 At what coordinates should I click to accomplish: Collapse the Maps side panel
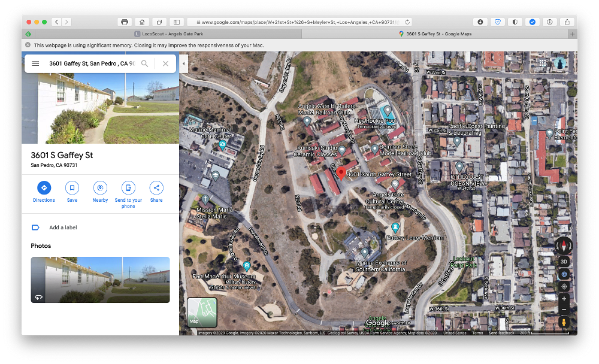184,64
